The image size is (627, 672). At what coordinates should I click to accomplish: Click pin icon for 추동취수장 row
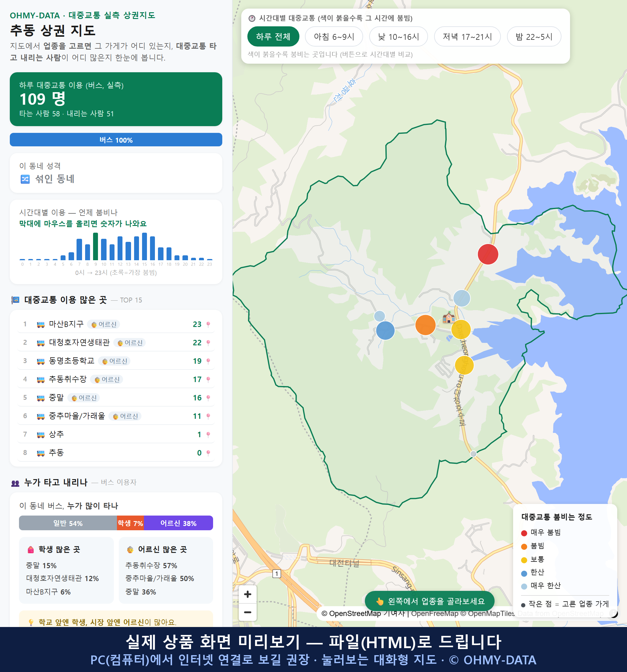point(208,380)
